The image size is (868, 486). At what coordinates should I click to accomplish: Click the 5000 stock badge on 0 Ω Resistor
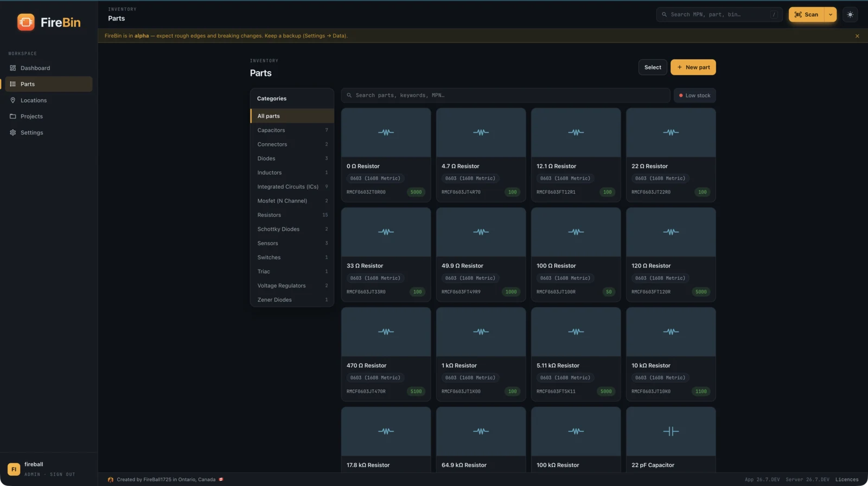[416, 192]
